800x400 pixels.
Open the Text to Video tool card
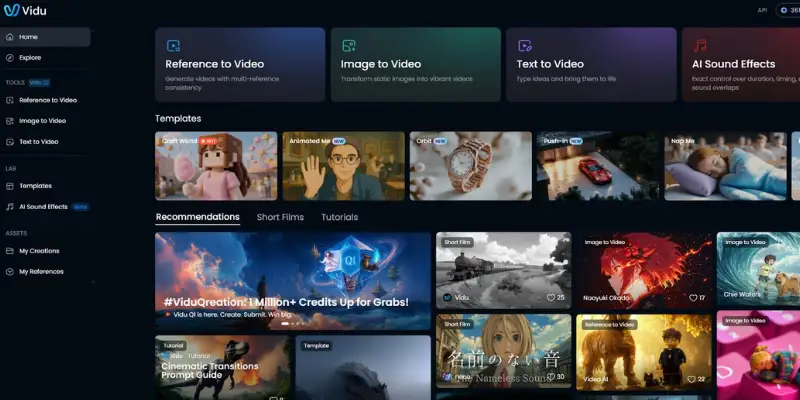[x=591, y=65]
